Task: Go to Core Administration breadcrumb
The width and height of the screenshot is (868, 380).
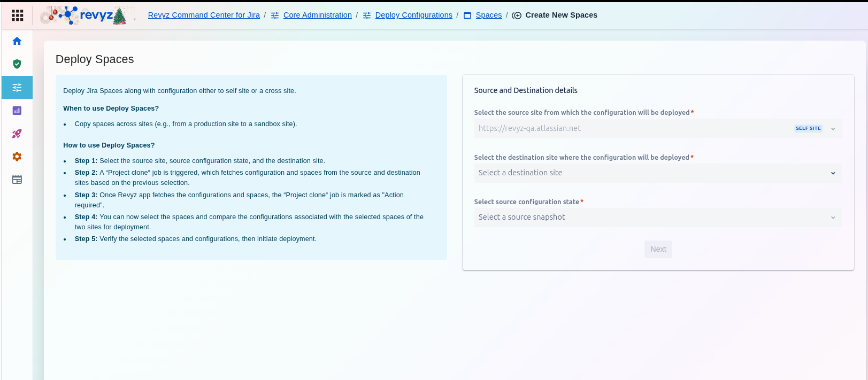Action: (x=317, y=15)
